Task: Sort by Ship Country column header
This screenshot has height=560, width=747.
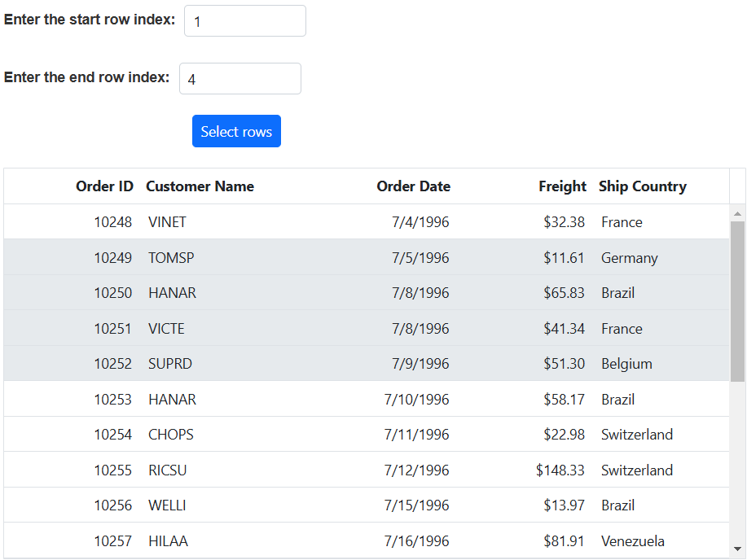Action: point(643,186)
